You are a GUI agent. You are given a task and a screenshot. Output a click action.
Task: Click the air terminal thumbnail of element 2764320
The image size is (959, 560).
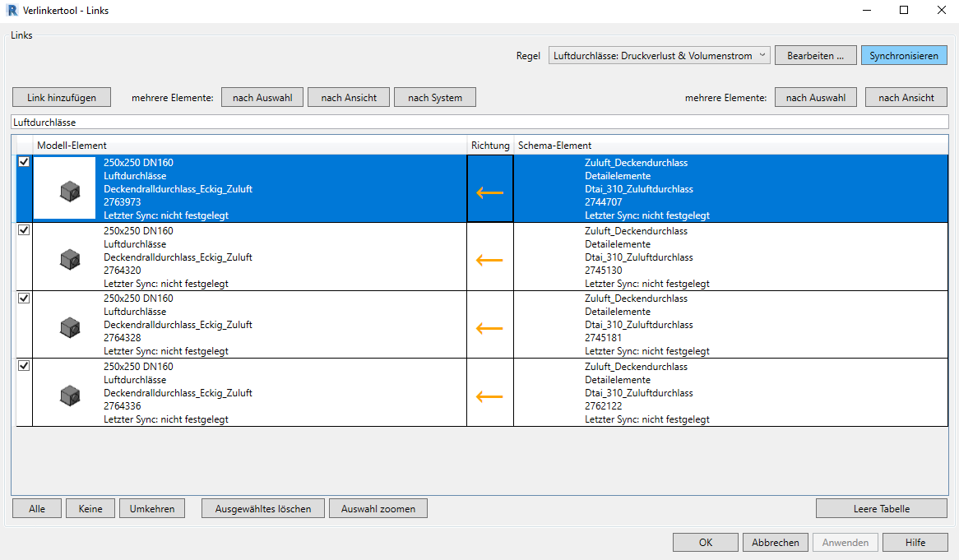point(69,260)
